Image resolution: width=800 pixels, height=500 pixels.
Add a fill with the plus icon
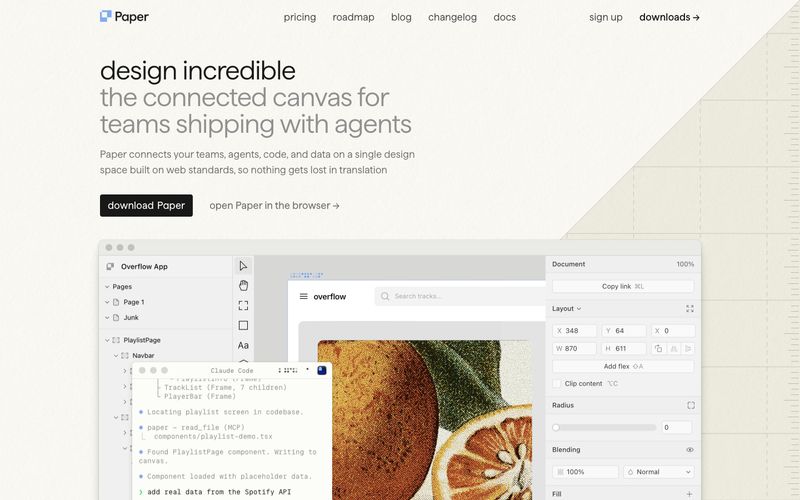690,494
